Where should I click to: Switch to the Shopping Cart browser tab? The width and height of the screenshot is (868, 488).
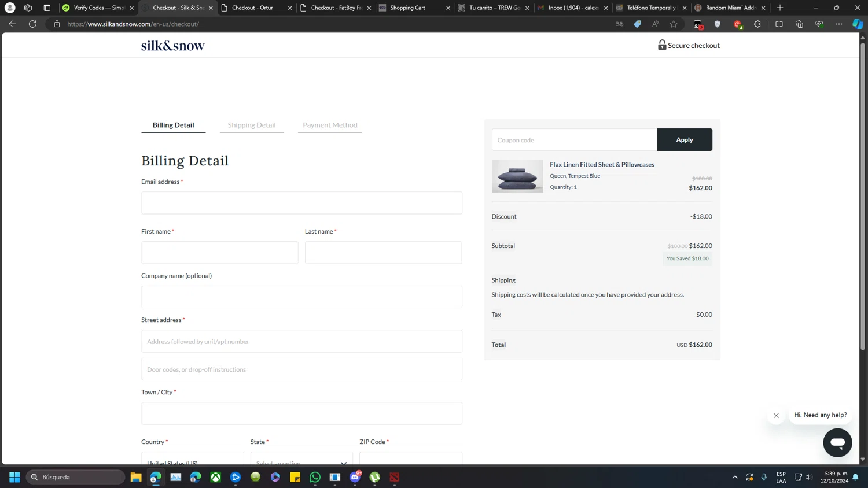(415, 8)
